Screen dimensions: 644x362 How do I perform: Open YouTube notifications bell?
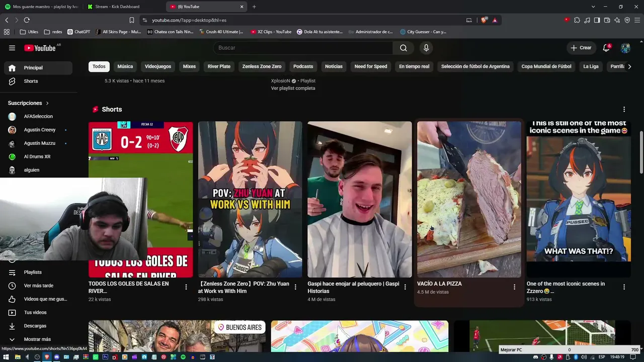pyautogui.click(x=607, y=48)
